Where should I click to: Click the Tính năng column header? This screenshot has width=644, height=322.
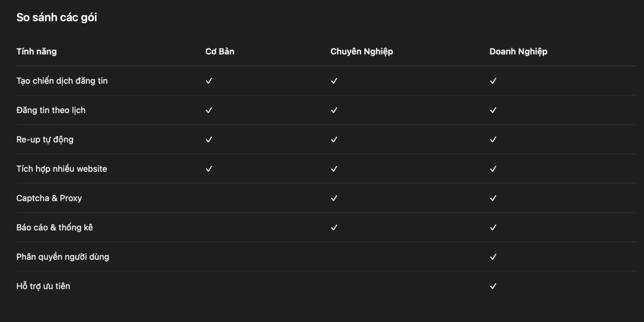(36, 52)
